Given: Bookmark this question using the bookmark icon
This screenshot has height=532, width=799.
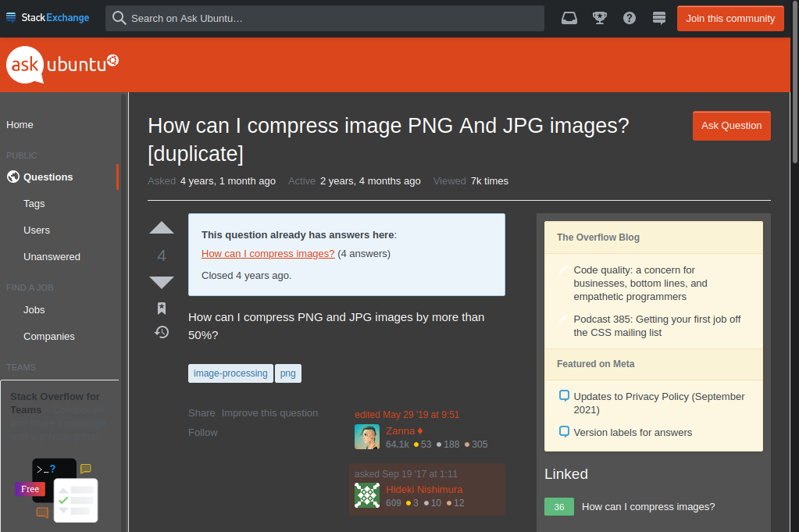Looking at the screenshot, I should [x=162, y=308].
